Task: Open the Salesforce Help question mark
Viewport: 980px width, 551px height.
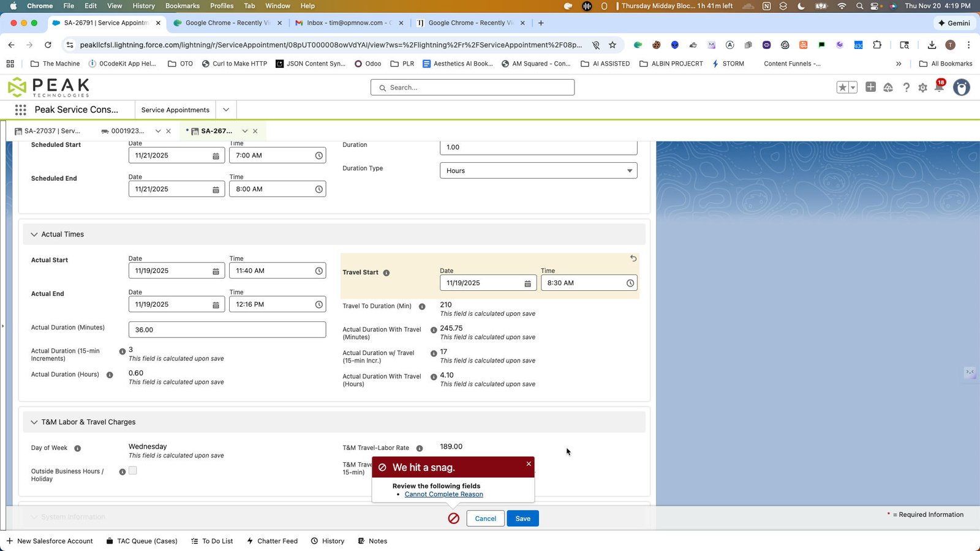Action: 906,88
